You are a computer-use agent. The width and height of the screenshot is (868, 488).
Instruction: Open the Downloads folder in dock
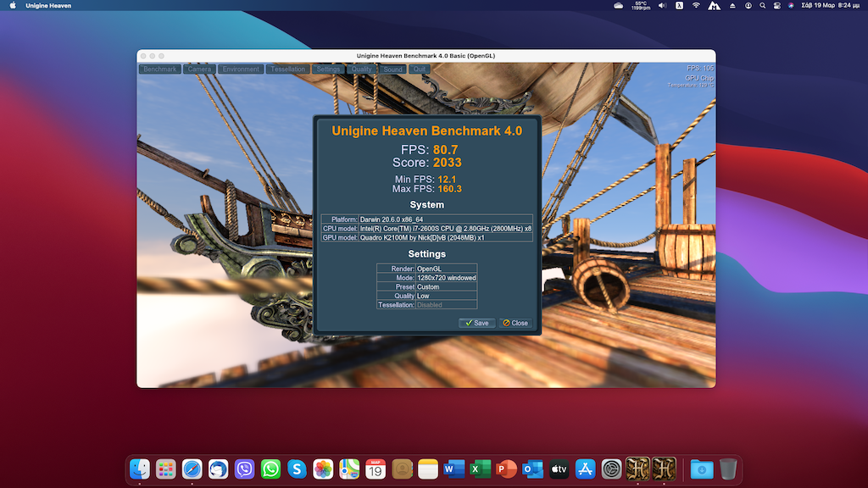click(701, 469)
